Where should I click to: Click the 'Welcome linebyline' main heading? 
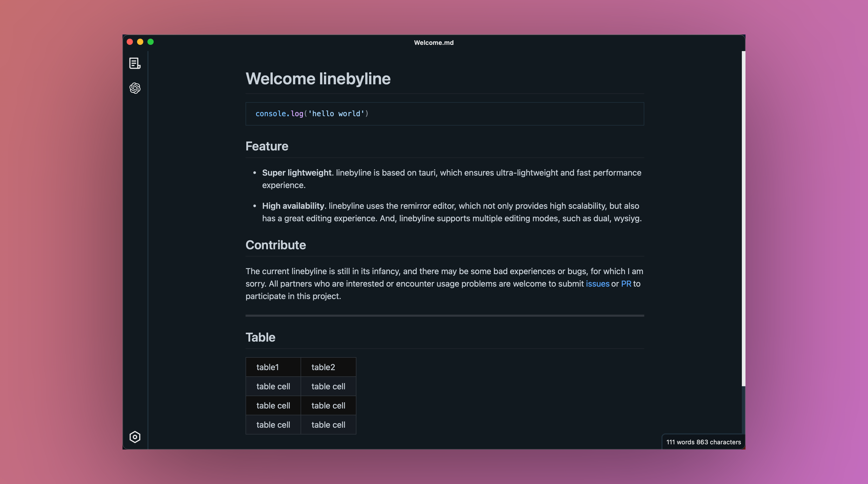click(x=318, y=79)
